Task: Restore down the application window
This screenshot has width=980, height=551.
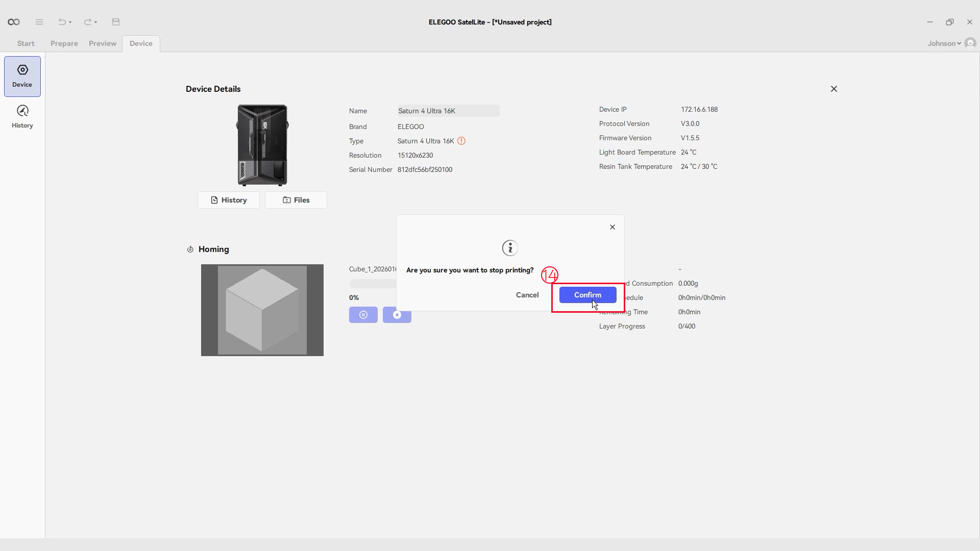Action: 950,22
